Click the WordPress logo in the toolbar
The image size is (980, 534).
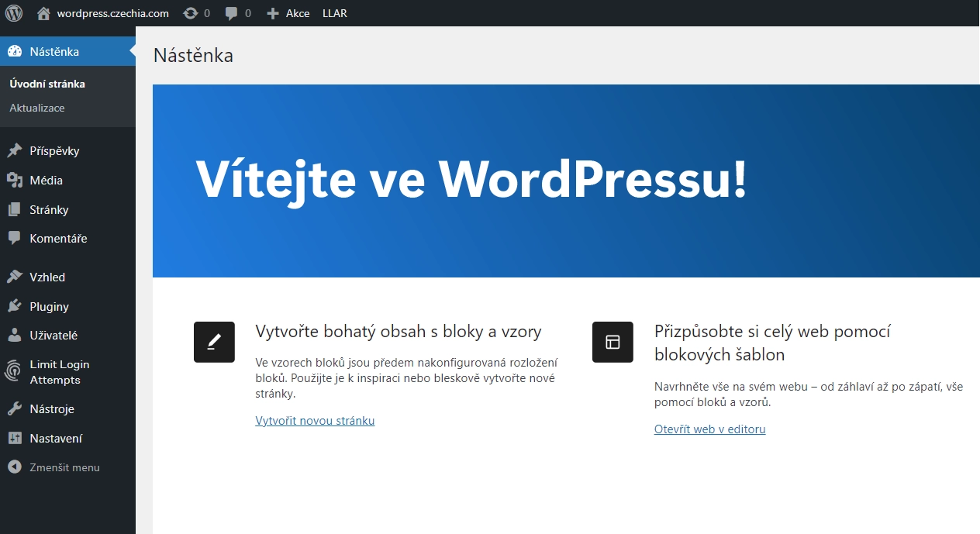coord(12,12)
